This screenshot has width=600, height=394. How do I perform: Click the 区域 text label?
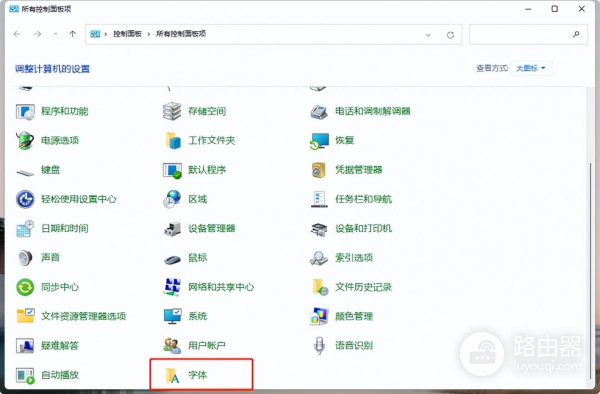point(197,199)
